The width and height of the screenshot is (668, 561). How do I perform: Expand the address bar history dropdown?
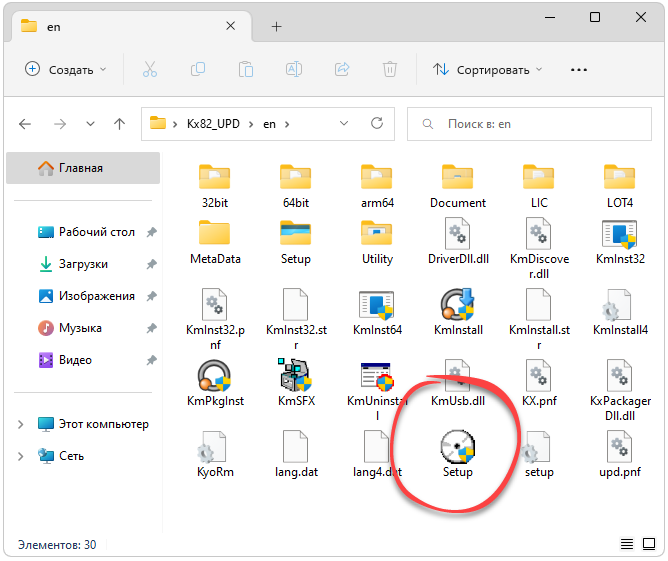click(344, 124)
